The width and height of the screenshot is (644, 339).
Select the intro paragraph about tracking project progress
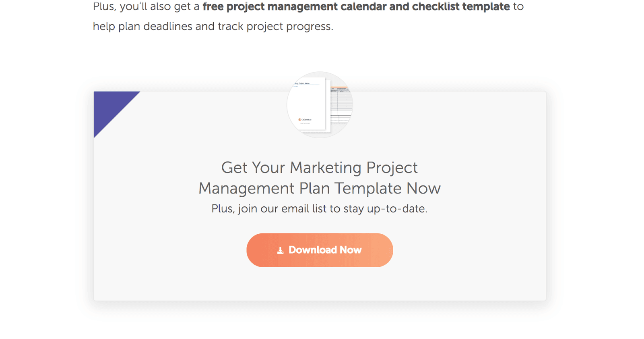[213, 26]
